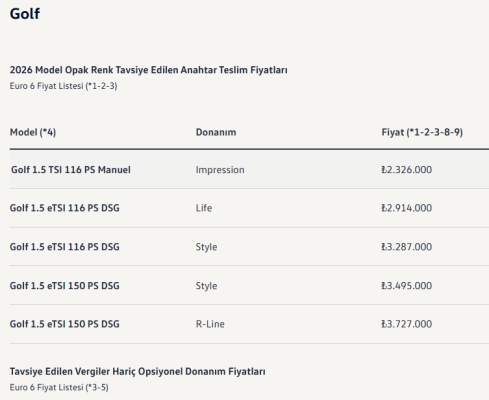Click Euro 6 Fiyat Listesi (*1-2-3) subtitle
This screenshot has width=489, height=400.
[x=63, y=86]
